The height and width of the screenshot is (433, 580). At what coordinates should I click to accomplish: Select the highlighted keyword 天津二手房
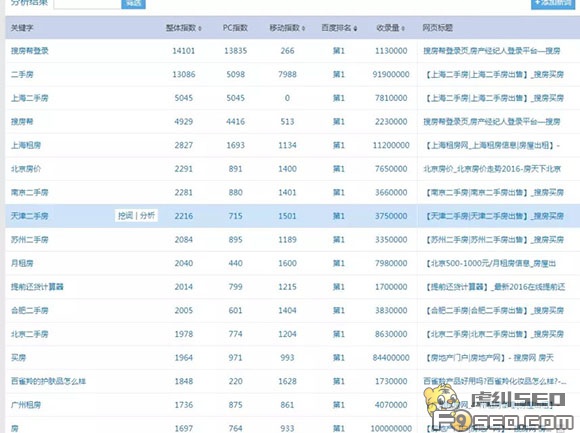click(30, 216)
